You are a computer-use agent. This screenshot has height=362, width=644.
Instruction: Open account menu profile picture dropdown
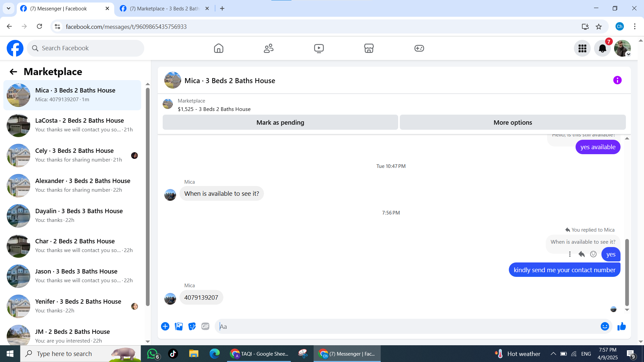(x=623, y=49)
